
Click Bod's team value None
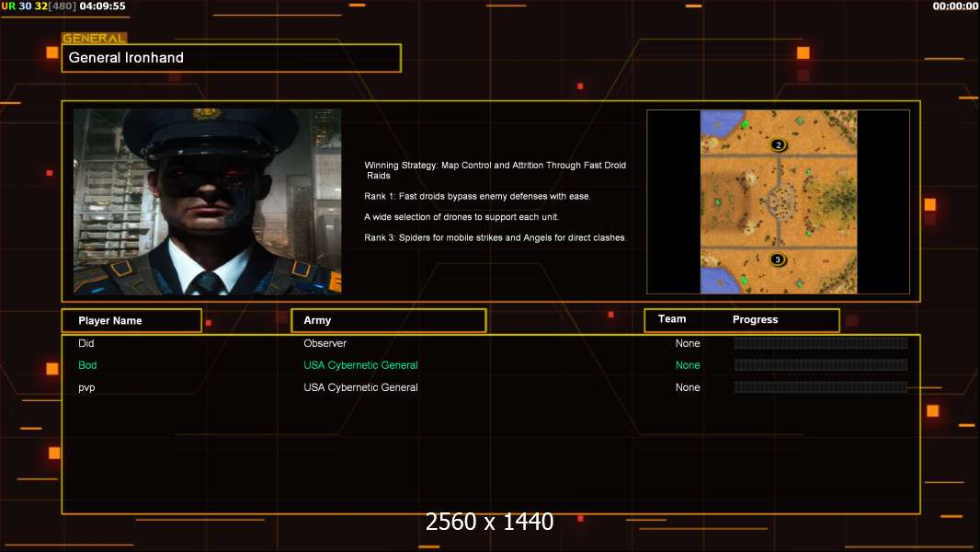(x=688, y=365)
